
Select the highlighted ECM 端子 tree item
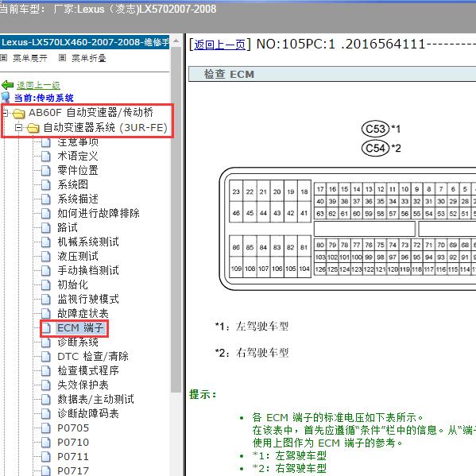pyautogui.click(x=81, y=328)
